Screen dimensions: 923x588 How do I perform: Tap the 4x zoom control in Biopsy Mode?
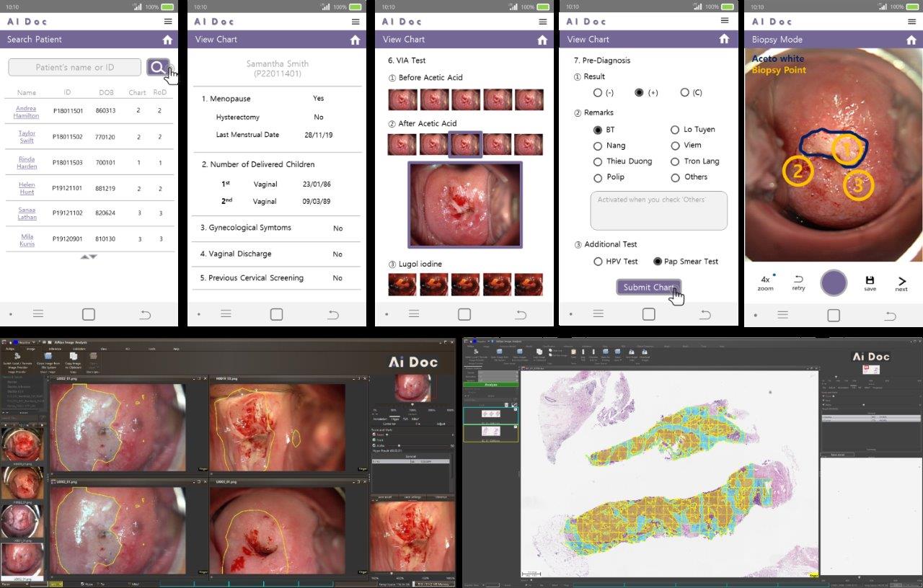[765, 282]
